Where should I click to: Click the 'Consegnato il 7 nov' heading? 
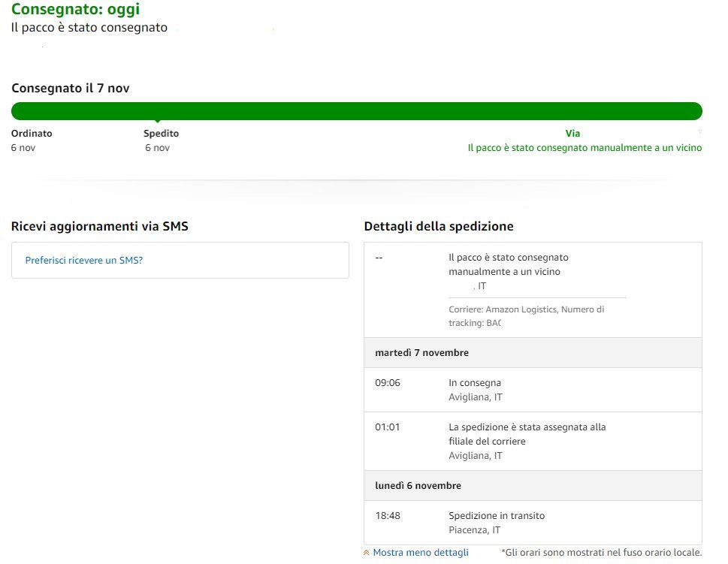pyautogui.click(x=70, y=88)
